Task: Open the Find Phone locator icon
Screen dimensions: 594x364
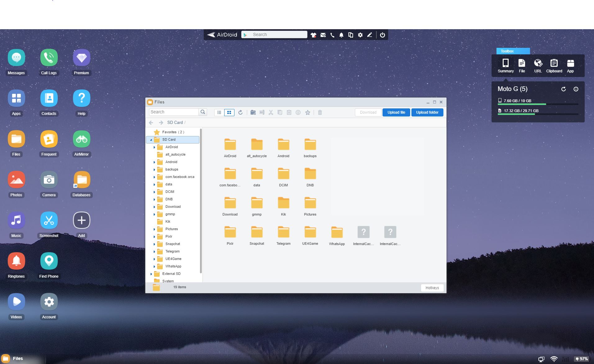Action: pyautogui.click(x=49, y=261)
